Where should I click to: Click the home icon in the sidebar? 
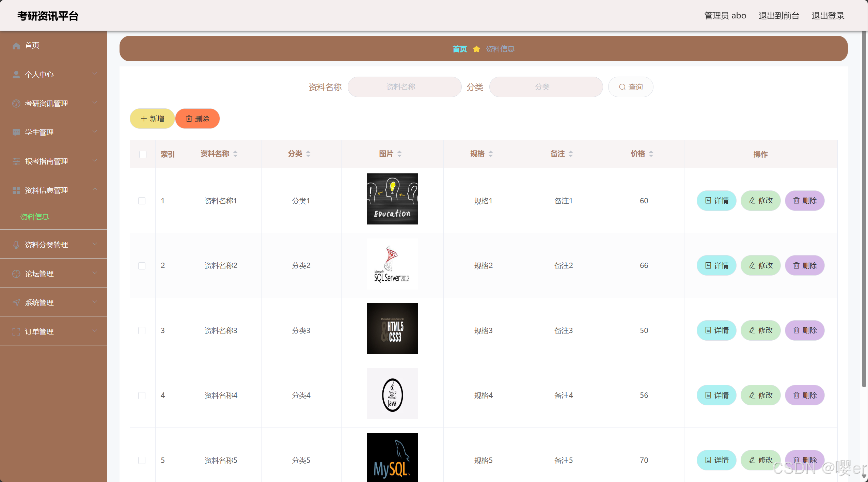point(16,46)
